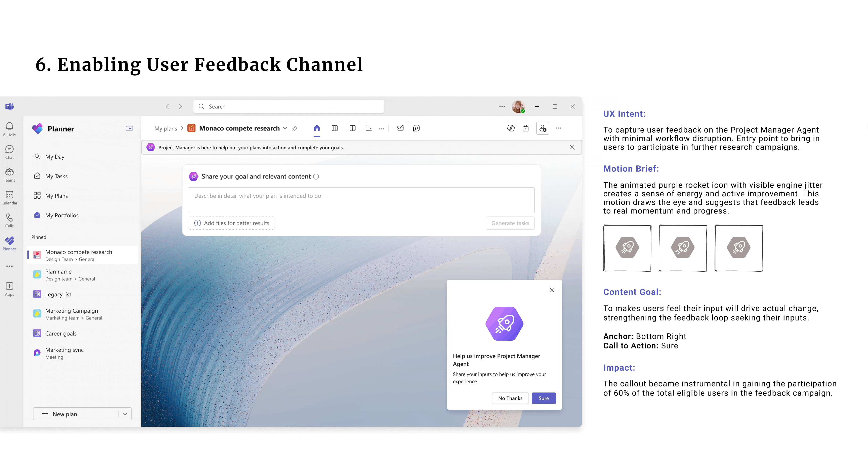Click the rocket icon in feedback callout
868x464 pixels.
click(x=504, y=324)
